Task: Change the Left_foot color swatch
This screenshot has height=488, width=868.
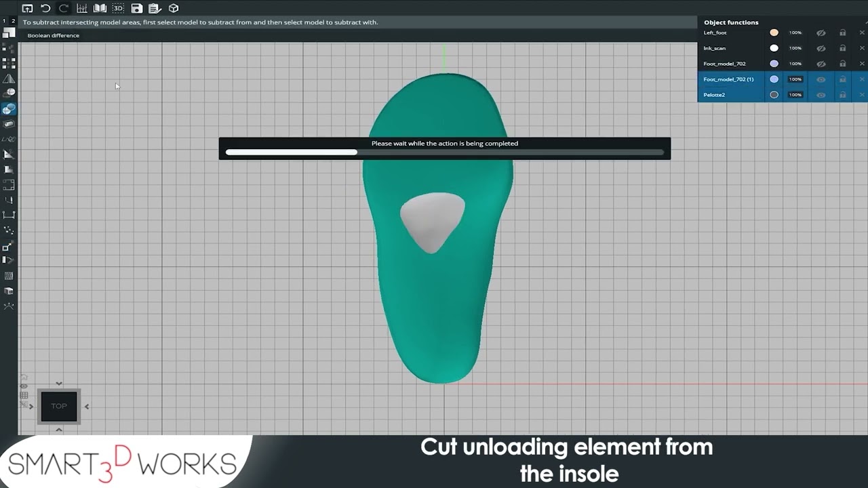Action: click(774, 33)
